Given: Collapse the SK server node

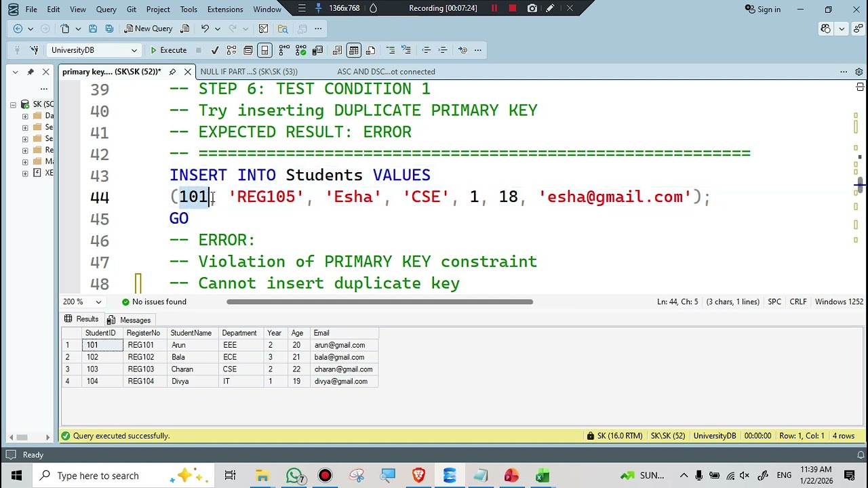Looking at the screenshot, I should pos(13,104).
